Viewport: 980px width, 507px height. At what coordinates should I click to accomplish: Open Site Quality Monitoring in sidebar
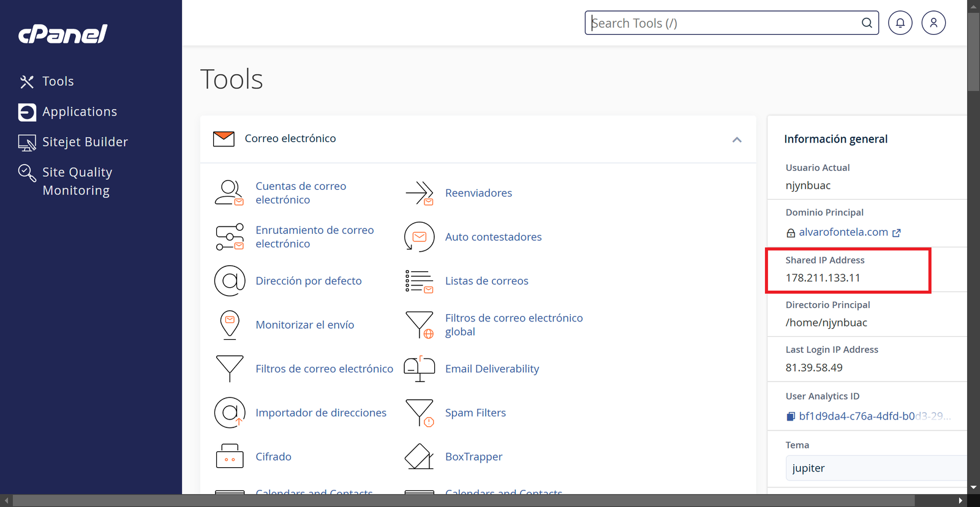point(77,181)
